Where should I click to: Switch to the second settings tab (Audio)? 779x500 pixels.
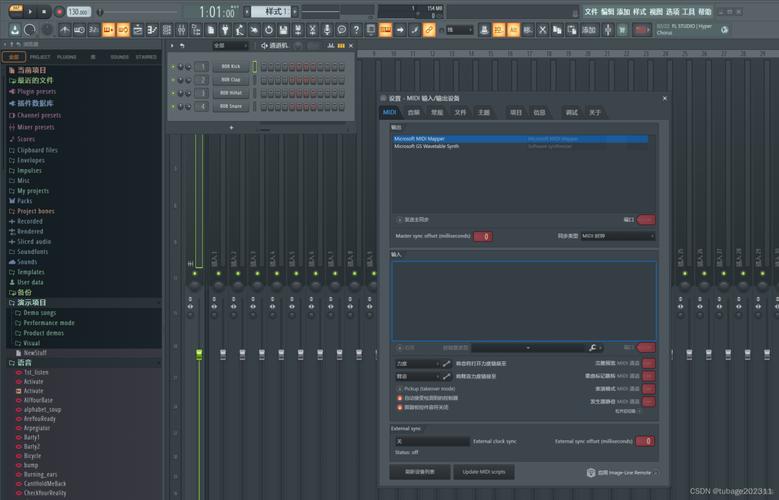point(414,113)
